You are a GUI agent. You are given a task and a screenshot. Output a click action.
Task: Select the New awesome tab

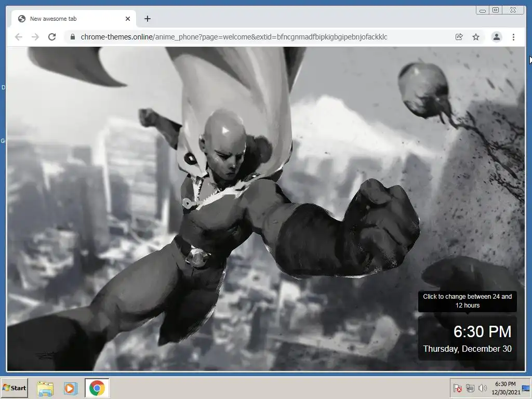74,19
